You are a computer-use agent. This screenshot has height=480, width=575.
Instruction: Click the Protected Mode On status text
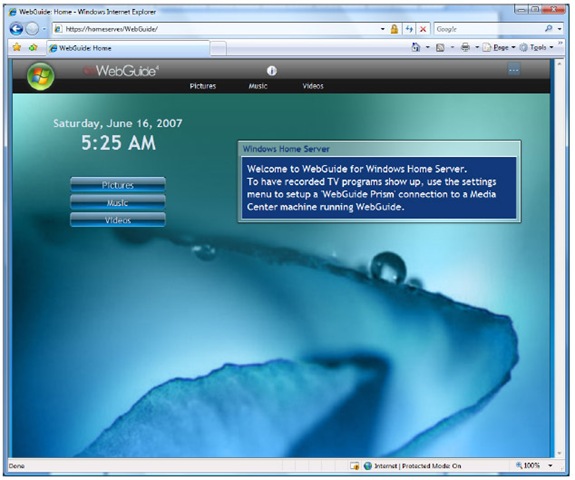(x=431, y=466)
